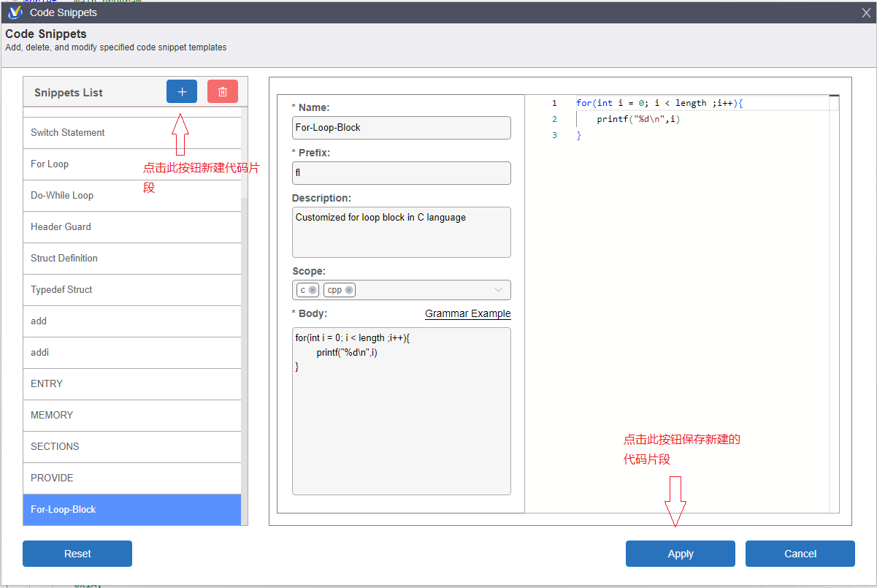Remove the 'c' scope tag
The image size is (877, 588).
(x=313, y=290)
